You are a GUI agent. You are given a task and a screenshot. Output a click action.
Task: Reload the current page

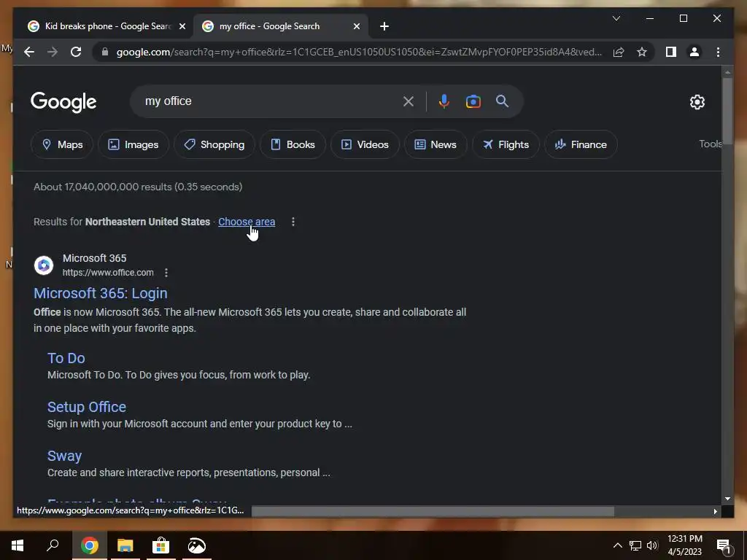point(76,52)
